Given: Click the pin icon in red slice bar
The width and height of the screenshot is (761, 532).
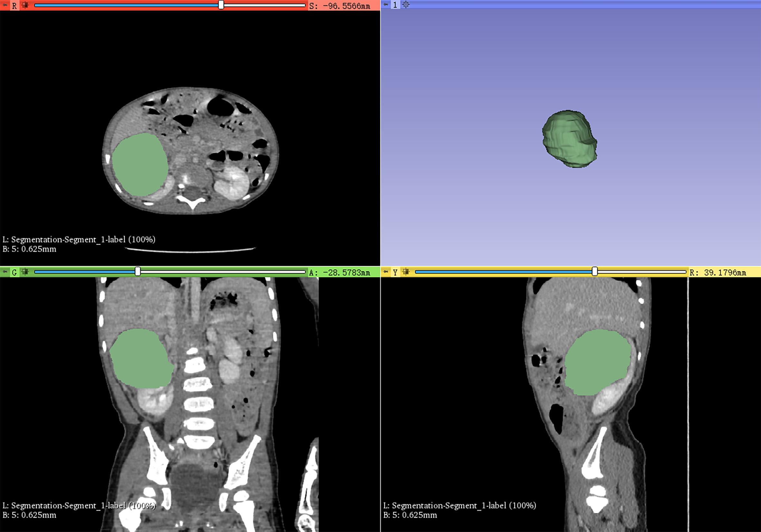Looking at the screenshot, I should (x=5, y=5).
